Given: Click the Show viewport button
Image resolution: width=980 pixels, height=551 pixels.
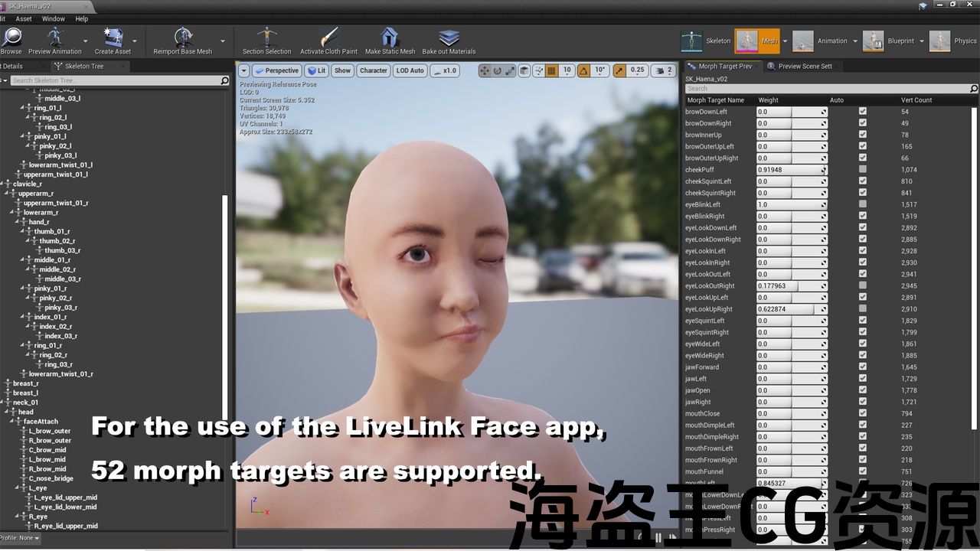Looking at the screenshot, I should click(342, 70).
